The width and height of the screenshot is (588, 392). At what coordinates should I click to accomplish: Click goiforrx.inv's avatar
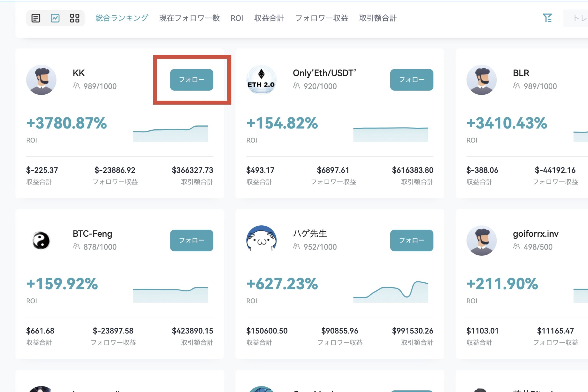pyautogui.click(x=482, y=240)
